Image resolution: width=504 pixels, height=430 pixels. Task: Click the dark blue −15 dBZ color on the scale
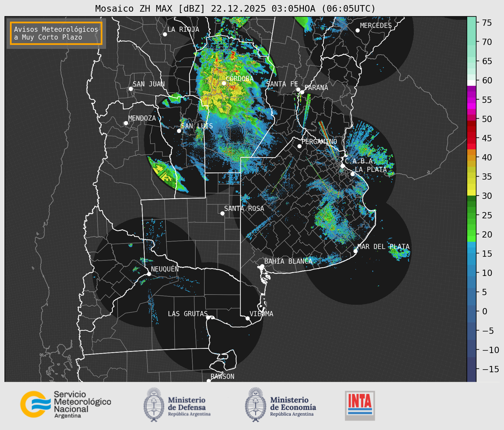pyautogui.click(x=471, y=369)
